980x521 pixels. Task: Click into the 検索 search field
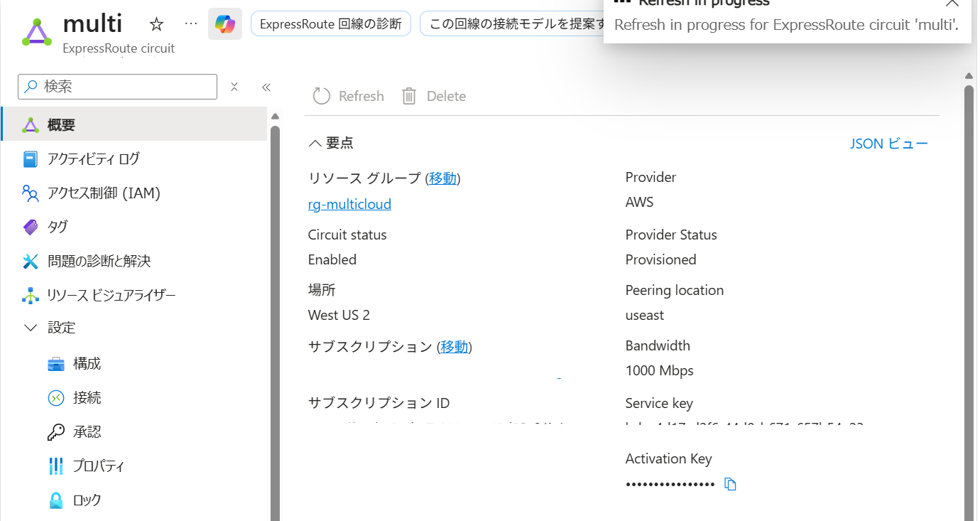pos(117,87)
